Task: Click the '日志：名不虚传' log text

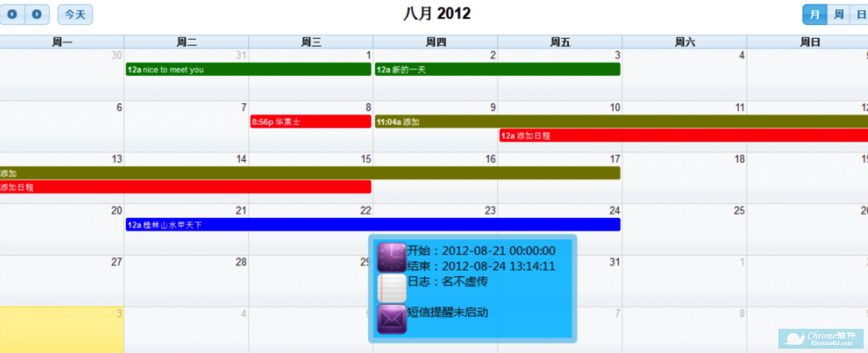Action: tap(447, 282)
